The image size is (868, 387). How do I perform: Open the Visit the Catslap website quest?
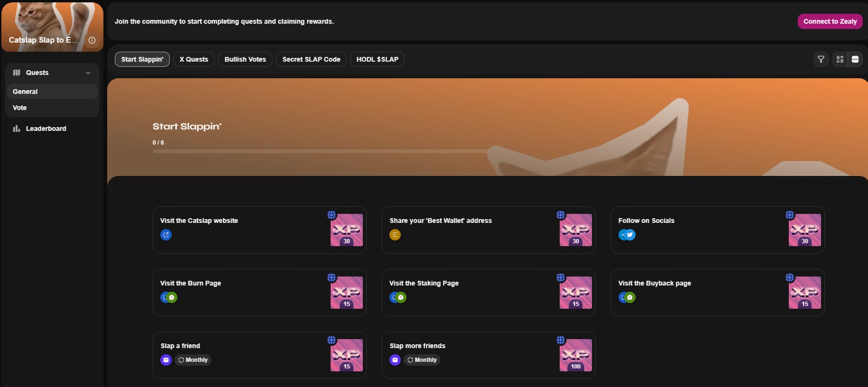click(259, 230)
